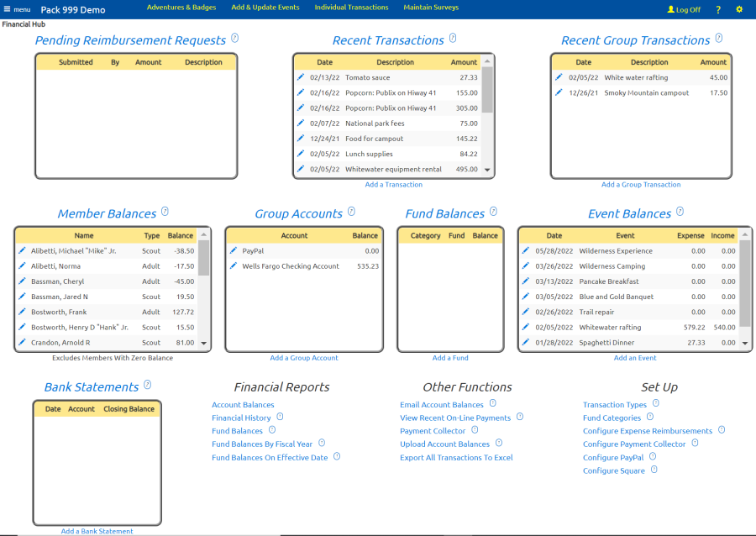This screenshot has width=756, height=536.
Task: Edit the Lunch supplies transaction
Action: pos(301,153)
